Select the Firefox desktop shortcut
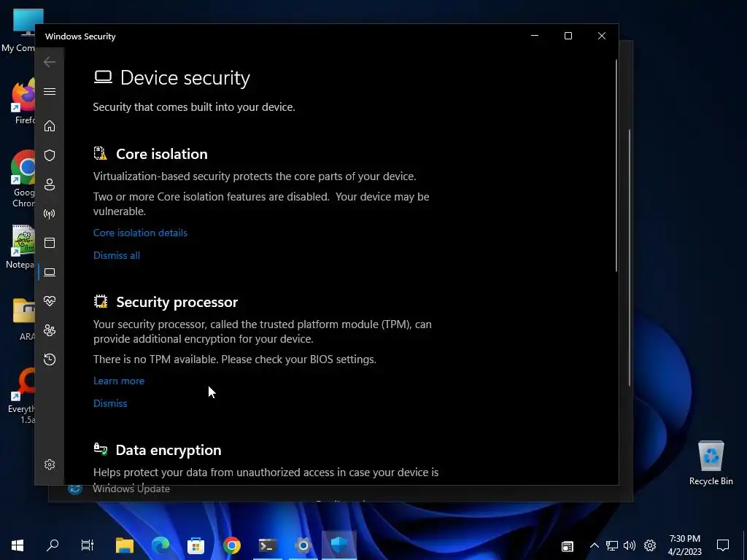This screenshot has height=560, width=747. pos(23,102)
